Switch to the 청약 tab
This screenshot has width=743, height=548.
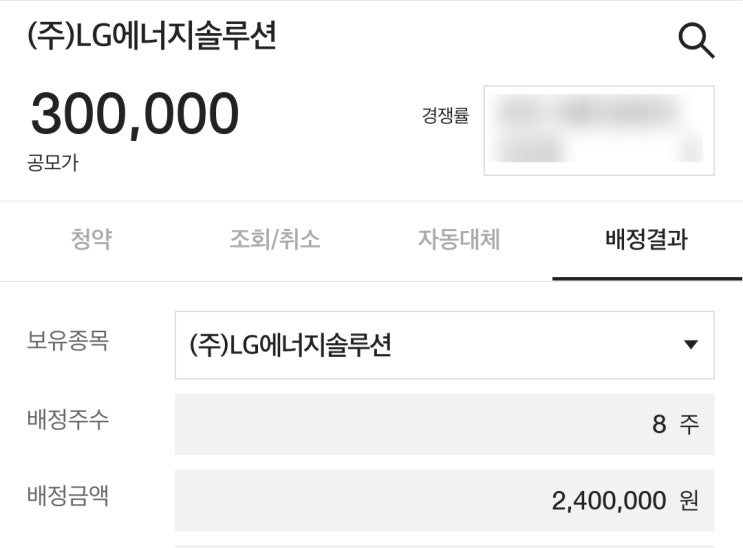[x=91, y=240]
